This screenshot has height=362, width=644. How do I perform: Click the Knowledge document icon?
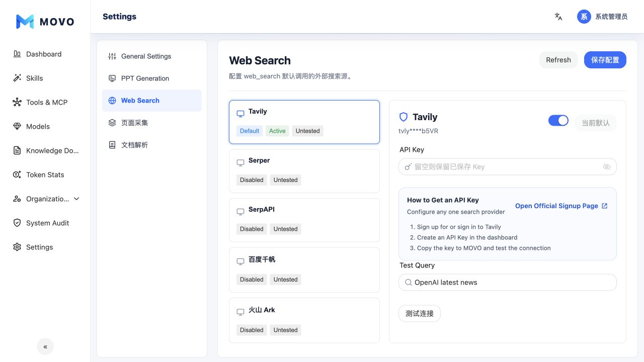click(x=17, y=150)
